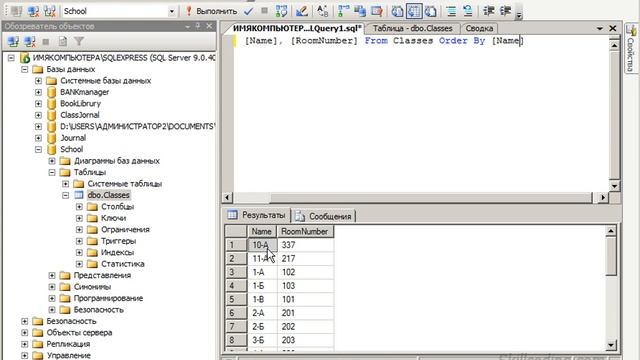The height and width of the screenshot is (360, 640).
Task: Close the active query document
Action: pyautogui.click(x=613, y=28)
